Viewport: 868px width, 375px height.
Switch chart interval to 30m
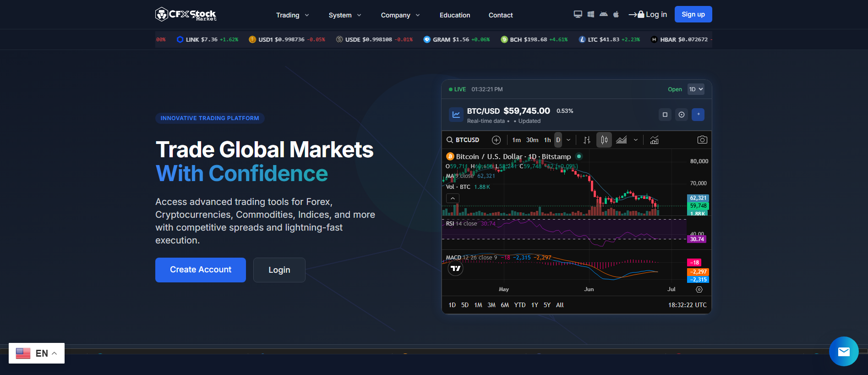tap(532, 140)
